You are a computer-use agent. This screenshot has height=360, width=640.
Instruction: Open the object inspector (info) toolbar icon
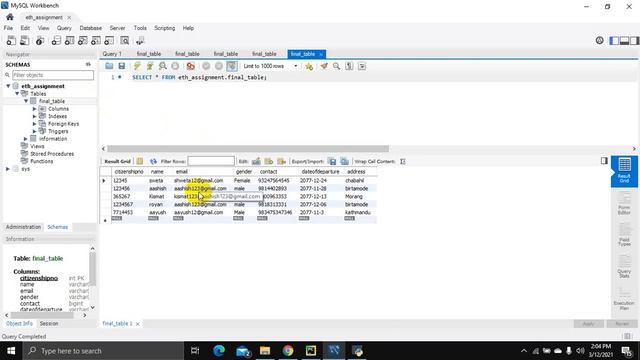[40, 40]
